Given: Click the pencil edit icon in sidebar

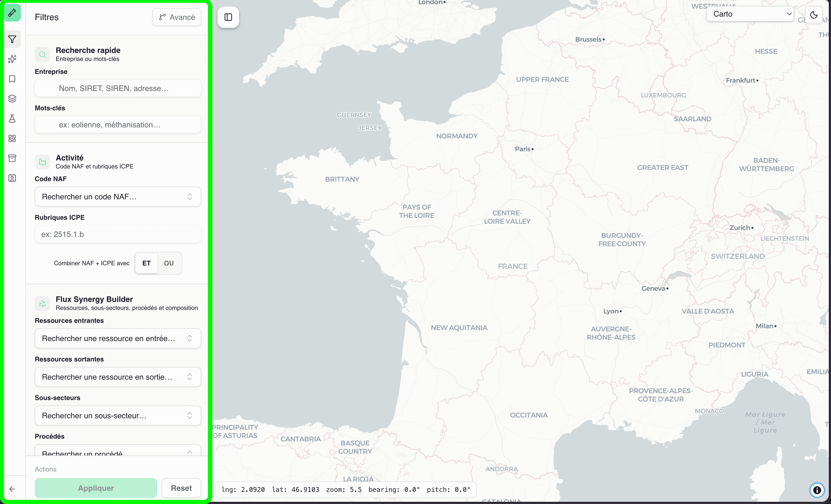Looking at the screenshot, I should (12, 13).
